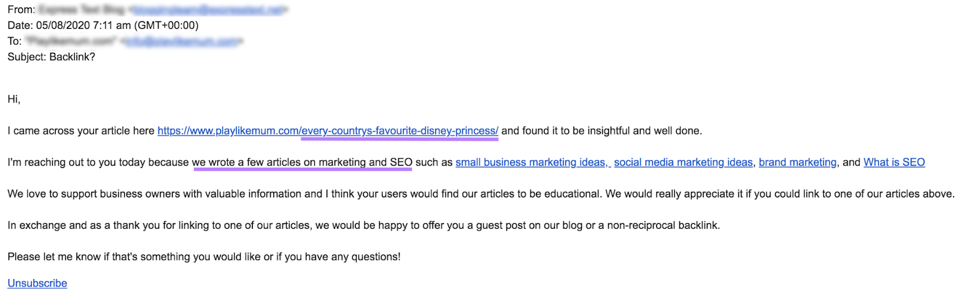980x306 pixels.
Task: Open the playlikemum Disney princess article link
Action: (x=328, y=131)
